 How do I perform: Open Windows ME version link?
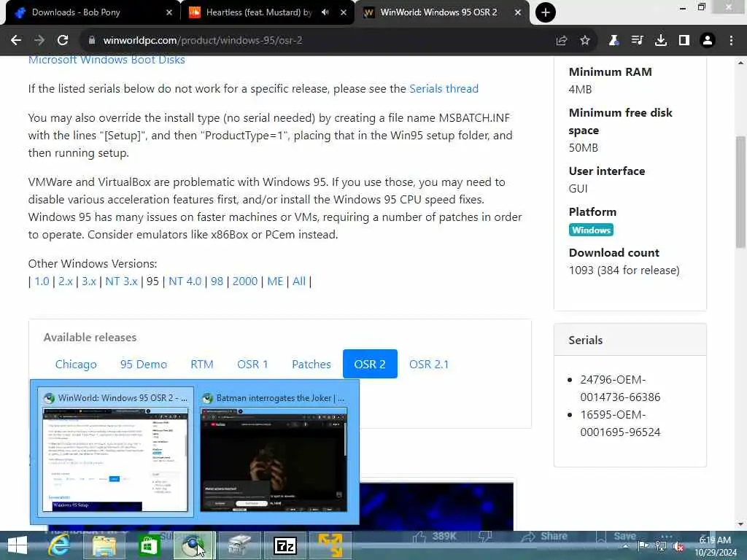(x=275, y=281)
